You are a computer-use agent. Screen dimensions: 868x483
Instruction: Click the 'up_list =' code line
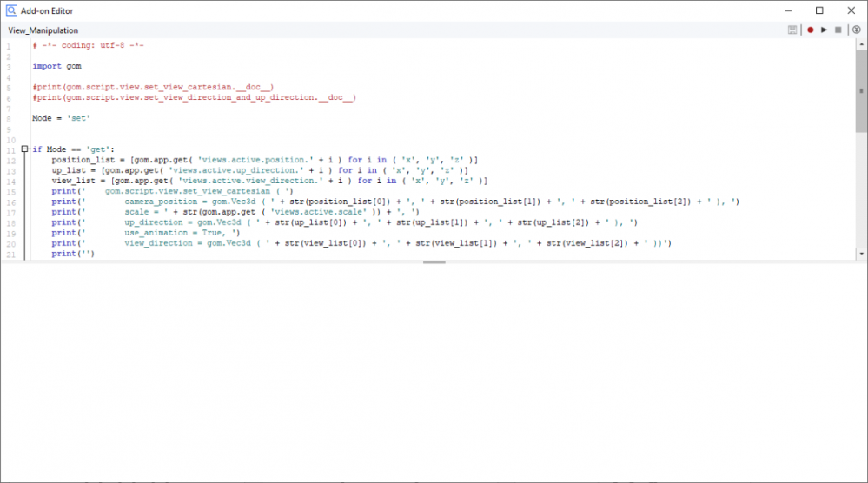coord(260,170)
